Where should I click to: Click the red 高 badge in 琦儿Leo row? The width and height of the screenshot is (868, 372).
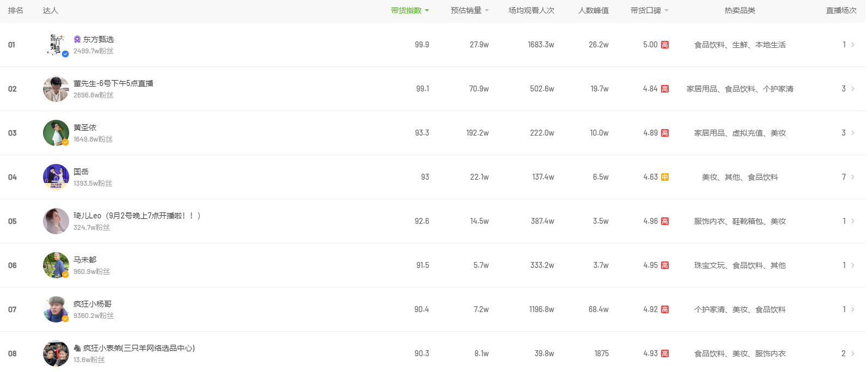(x=665, y=221)
